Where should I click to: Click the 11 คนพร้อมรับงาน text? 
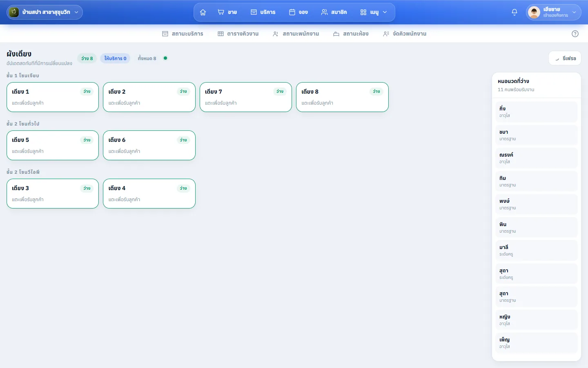516,90
